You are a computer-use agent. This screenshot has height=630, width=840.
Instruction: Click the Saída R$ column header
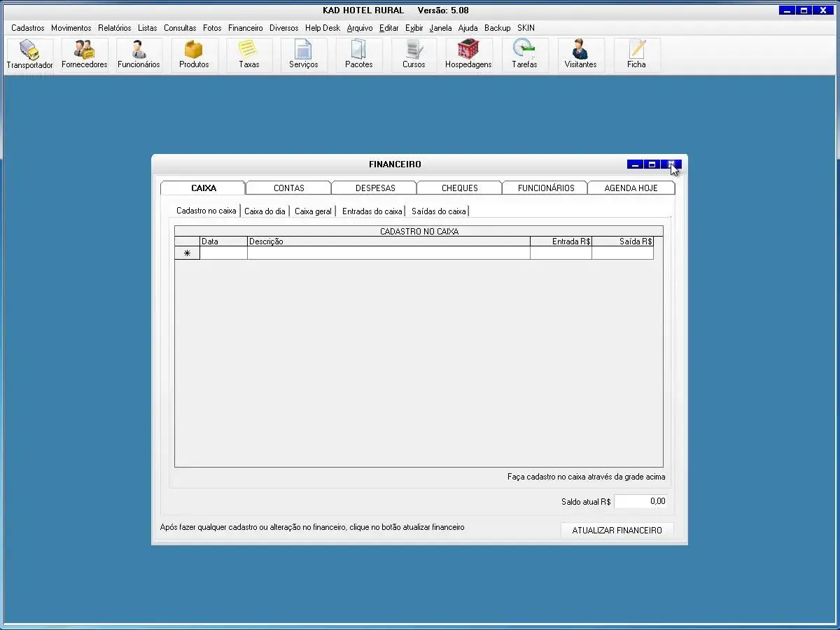click(622, 241)
